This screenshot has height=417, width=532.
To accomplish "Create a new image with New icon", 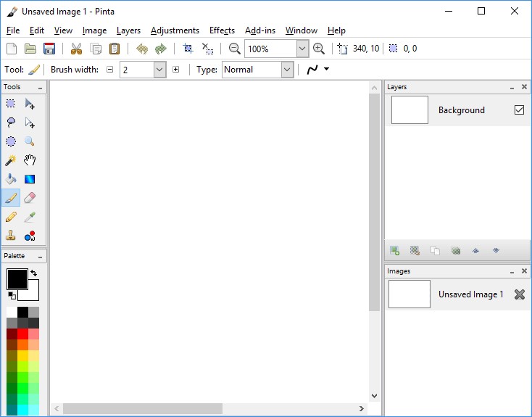I will 12,49.
